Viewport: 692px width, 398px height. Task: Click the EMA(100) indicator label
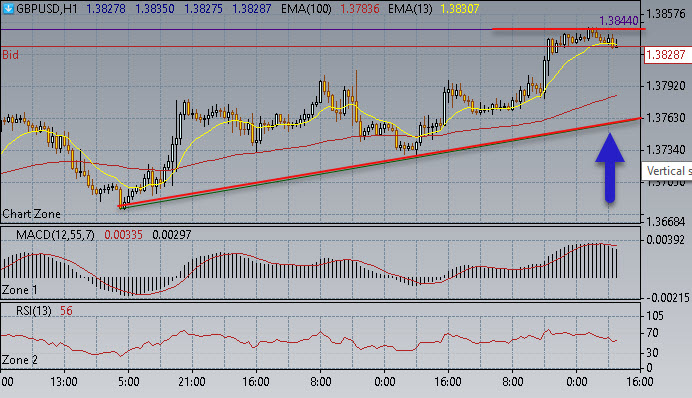pyautogui.click(x=306, y=8)
